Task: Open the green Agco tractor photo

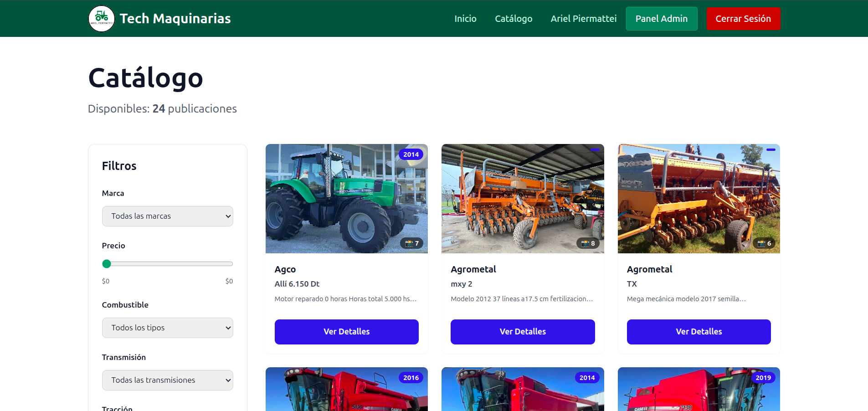Action: [347, 199]
